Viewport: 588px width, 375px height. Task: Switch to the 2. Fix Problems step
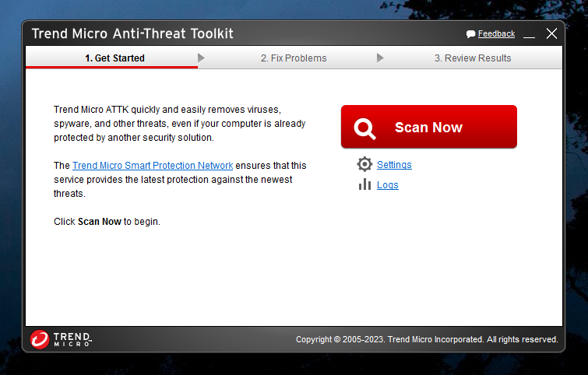click(294, 58)
